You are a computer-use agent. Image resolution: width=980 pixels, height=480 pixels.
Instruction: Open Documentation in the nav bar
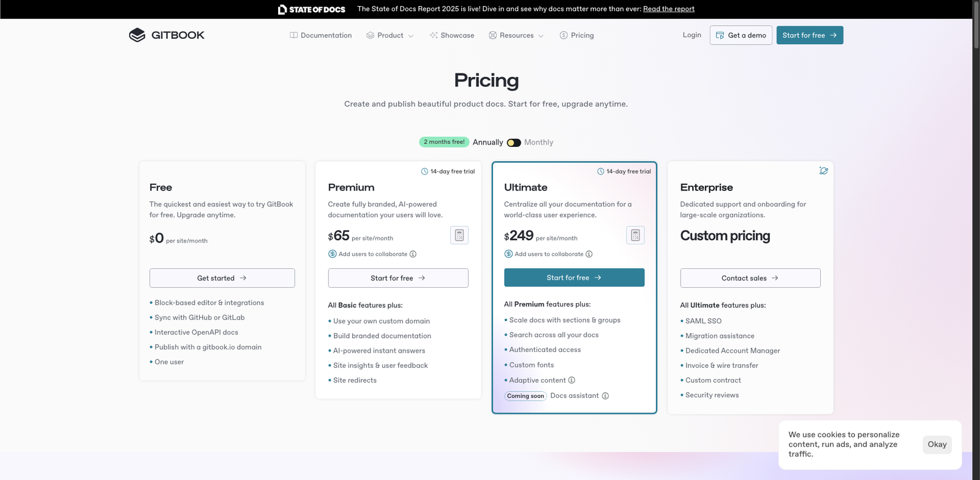[x=320, y=36]
